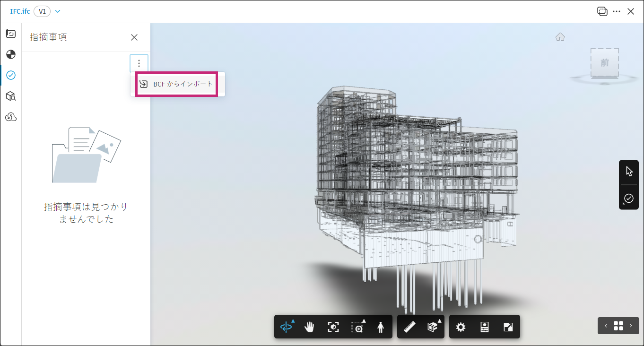Screen dimensions: 644x346
Task: Go to next view with right chevron
Action: (631, 325)
